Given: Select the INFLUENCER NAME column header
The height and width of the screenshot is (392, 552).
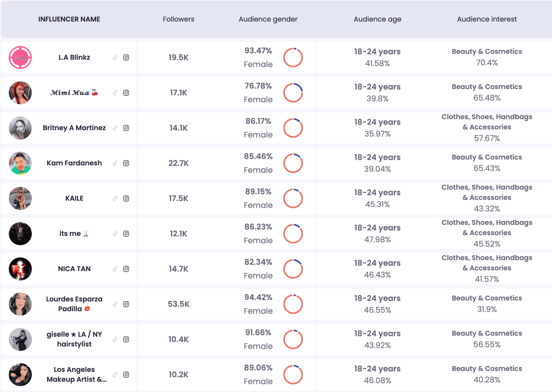Looking at the screenshot, I should 69,19.
